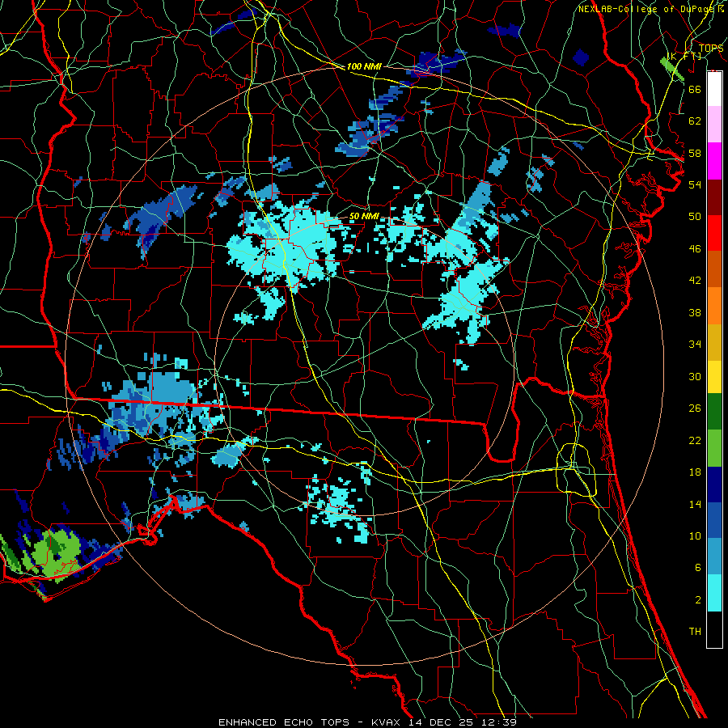Click the legend value label '50'
728x728 pixels.
point(695,217)
